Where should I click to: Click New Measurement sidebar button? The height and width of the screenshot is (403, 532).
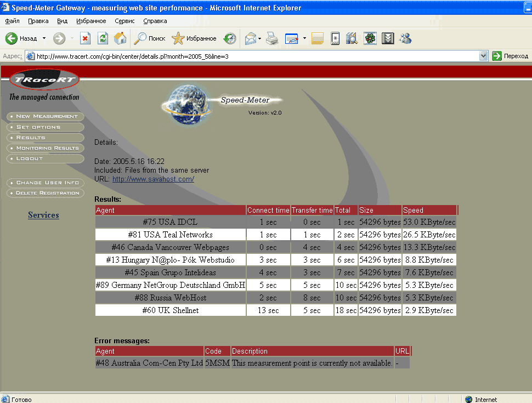pyautogui.click(x=46, y=116)
